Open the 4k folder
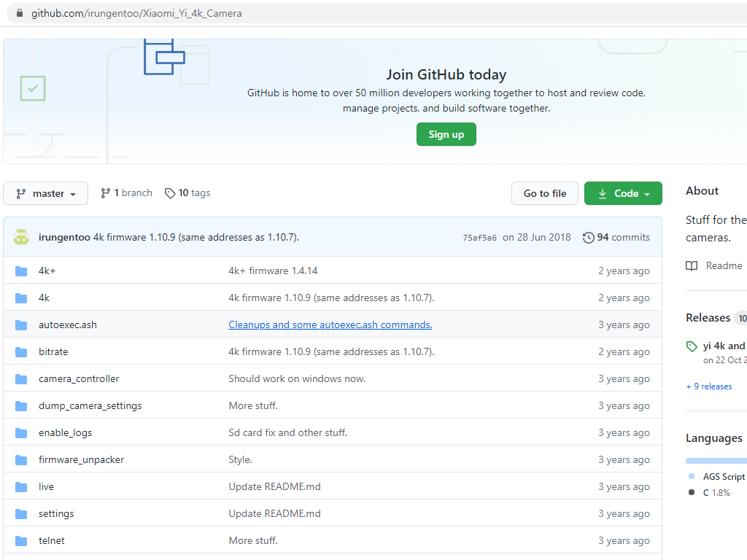The image size is (747, 560). [x=44, y=298]
